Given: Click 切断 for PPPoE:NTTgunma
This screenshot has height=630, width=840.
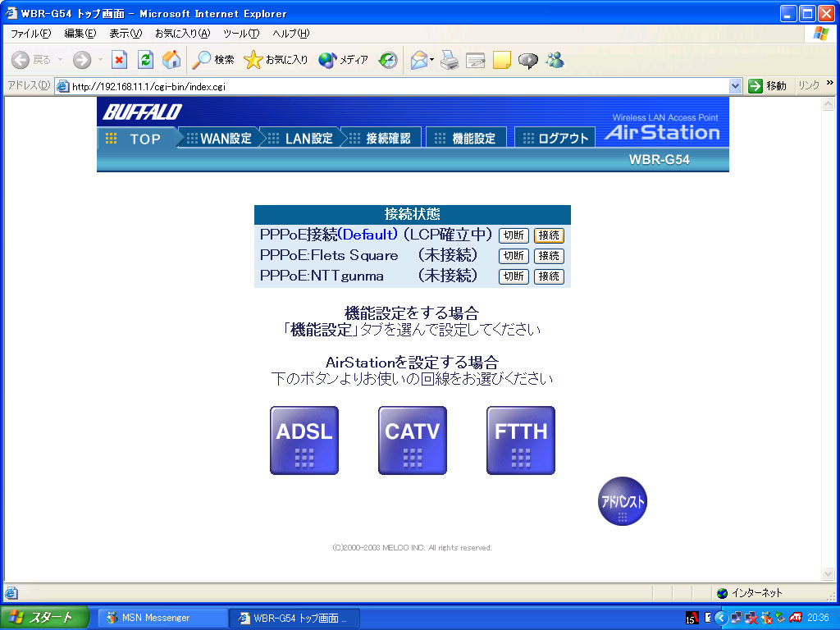Looking at the screenshot, I should (x=514, y=276).
